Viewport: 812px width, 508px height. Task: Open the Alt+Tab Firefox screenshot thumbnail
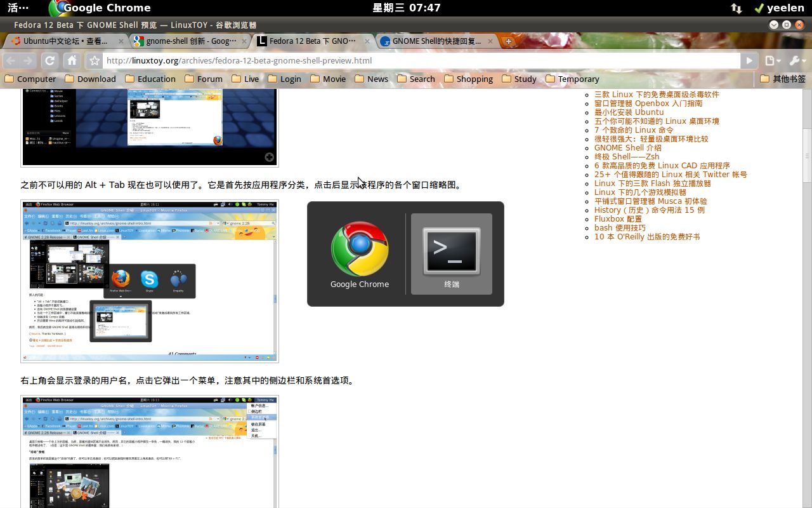[150, 281]
